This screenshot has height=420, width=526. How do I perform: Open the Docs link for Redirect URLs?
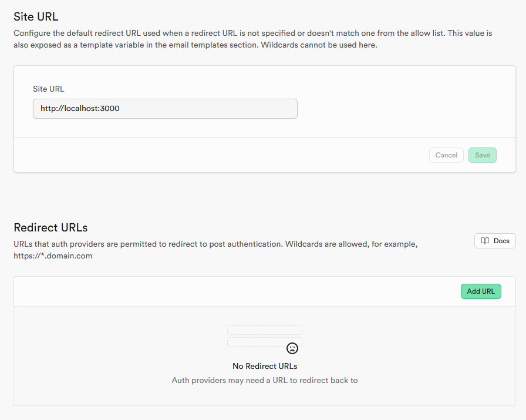click(495, 241)
